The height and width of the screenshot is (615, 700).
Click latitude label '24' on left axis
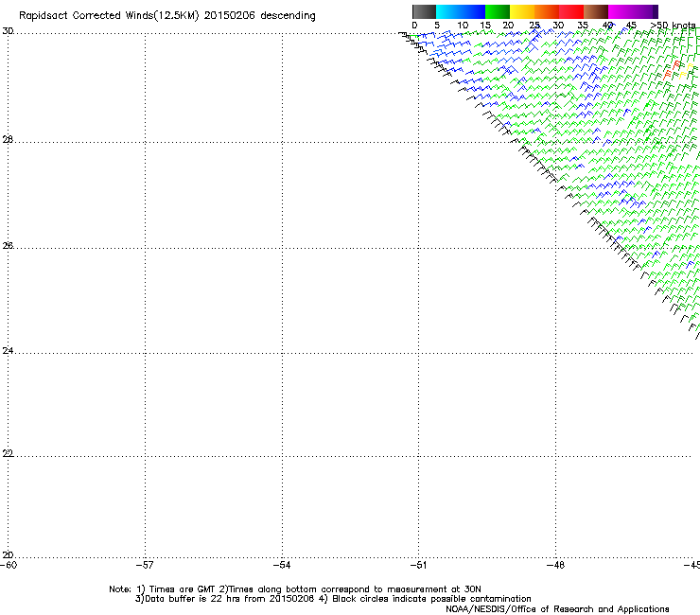(8, 351)
